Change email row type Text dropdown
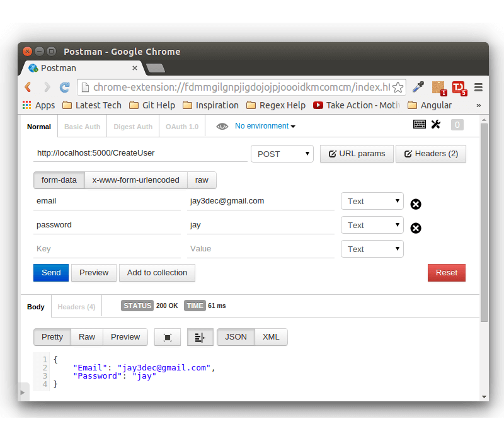 (372, 201)
